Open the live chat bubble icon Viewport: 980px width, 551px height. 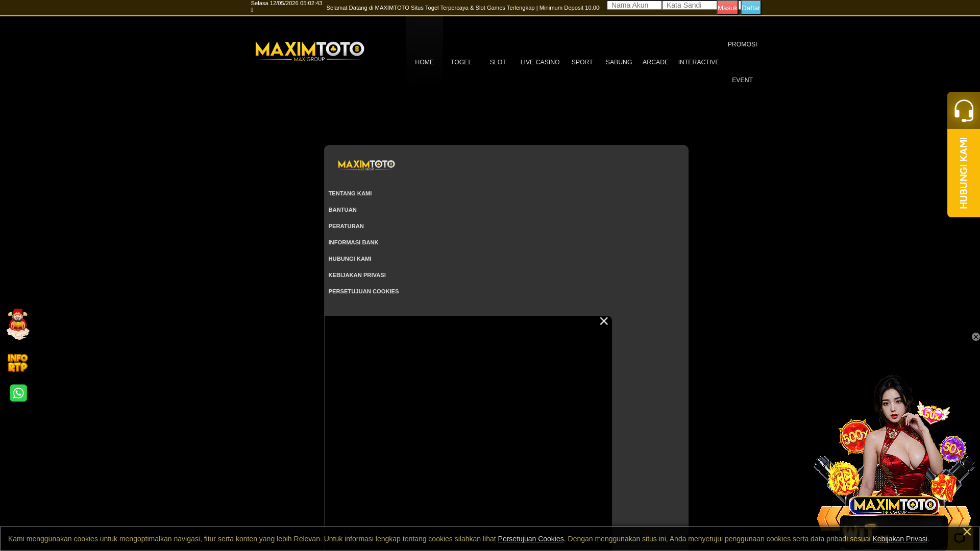point(960,538)
